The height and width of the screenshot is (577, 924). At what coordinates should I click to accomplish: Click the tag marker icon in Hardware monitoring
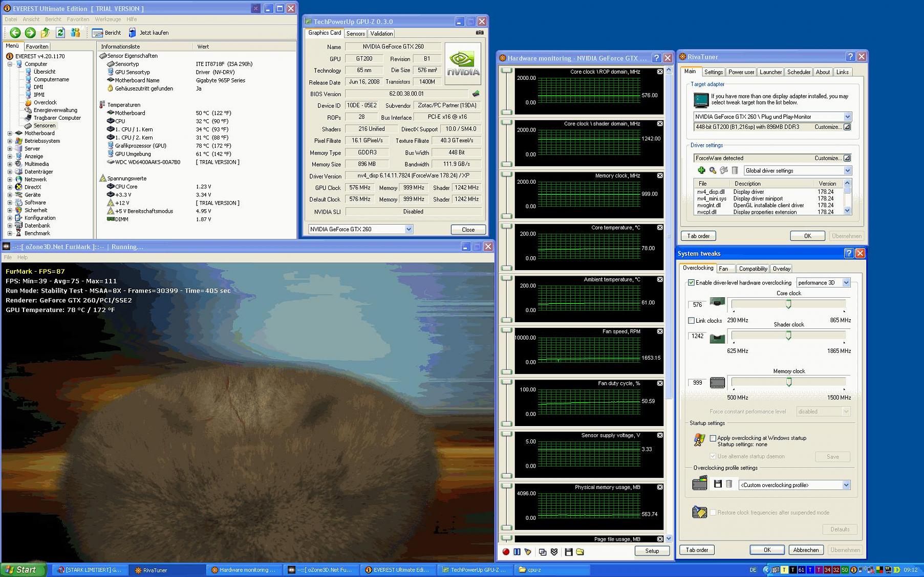click(x=528, y=551)
